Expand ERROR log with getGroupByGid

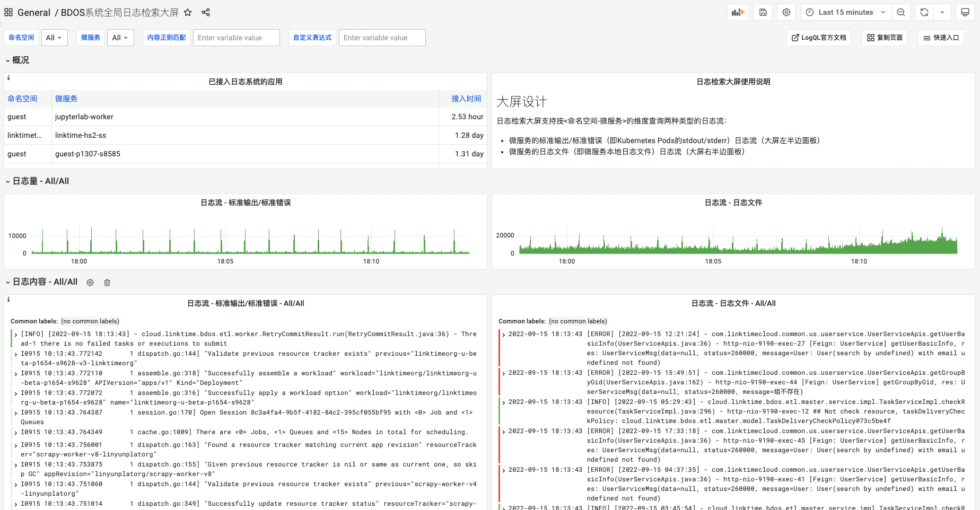click(x=504, y=373)
